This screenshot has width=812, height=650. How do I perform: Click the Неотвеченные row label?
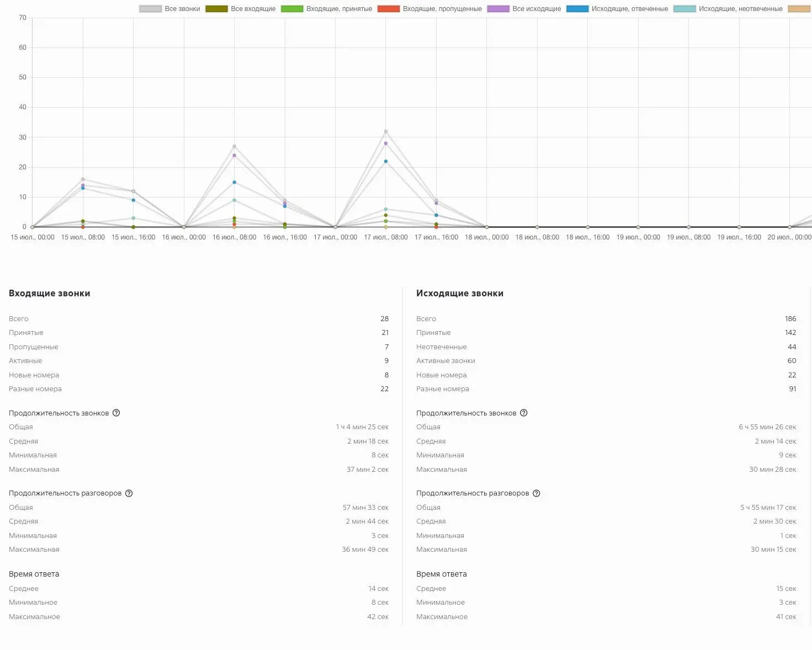[441, 347]
